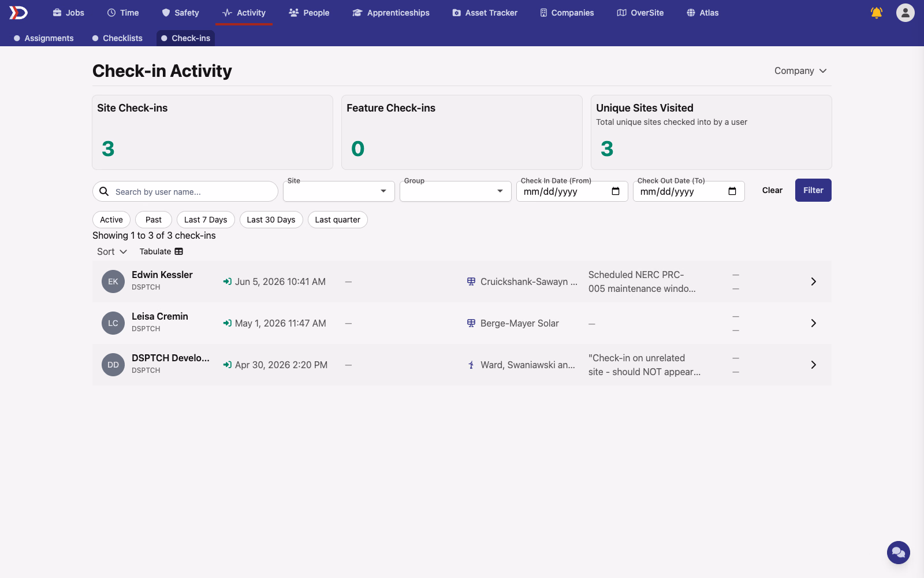Click the Tabulate button label
924x578 pixels.
pos(155,251)
